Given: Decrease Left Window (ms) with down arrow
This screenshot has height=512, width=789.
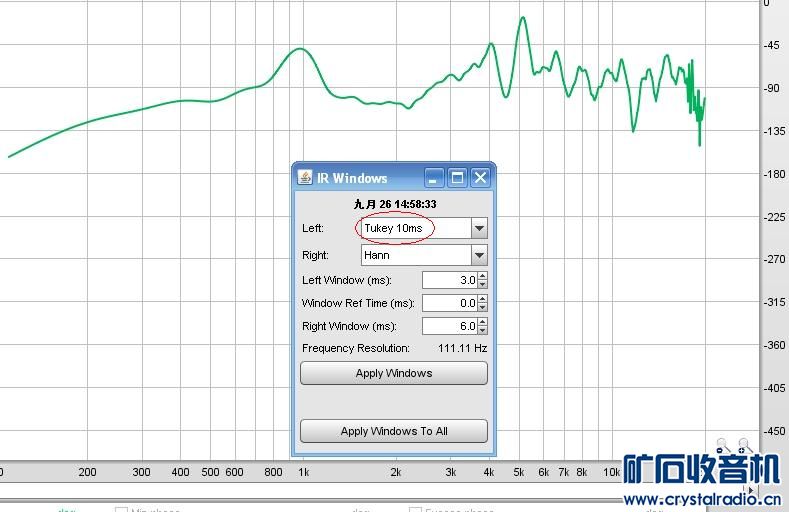Looking at the screenshot, I should 483,285.
